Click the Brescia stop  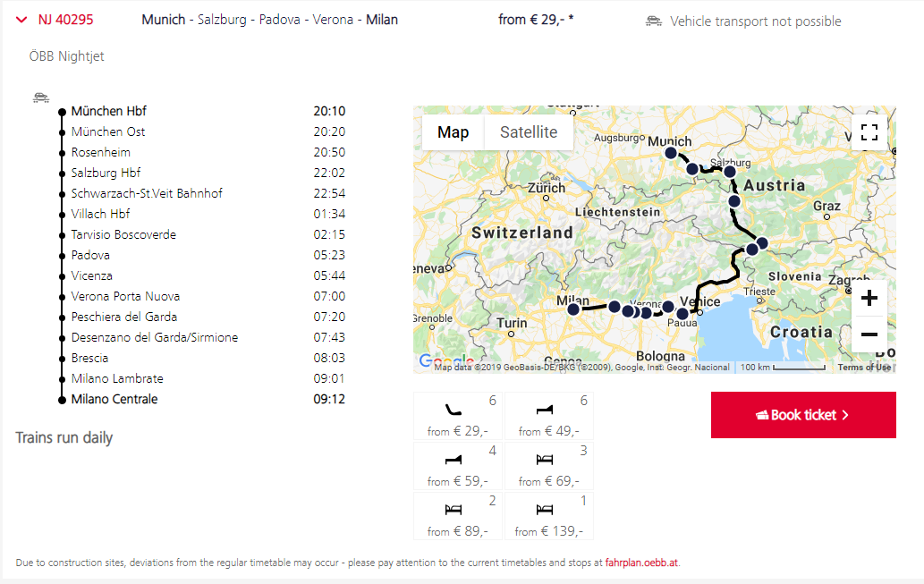tap(89, 359)
